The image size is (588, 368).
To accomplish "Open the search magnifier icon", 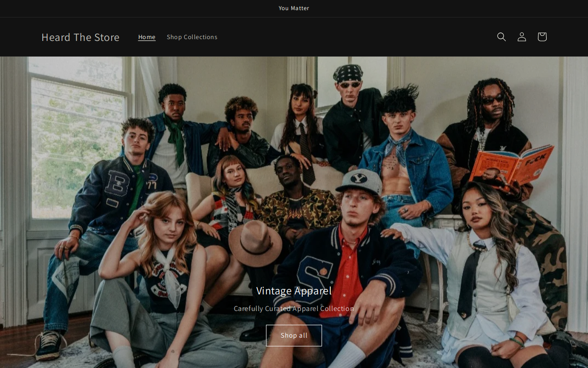I will [x=501, y=37].
